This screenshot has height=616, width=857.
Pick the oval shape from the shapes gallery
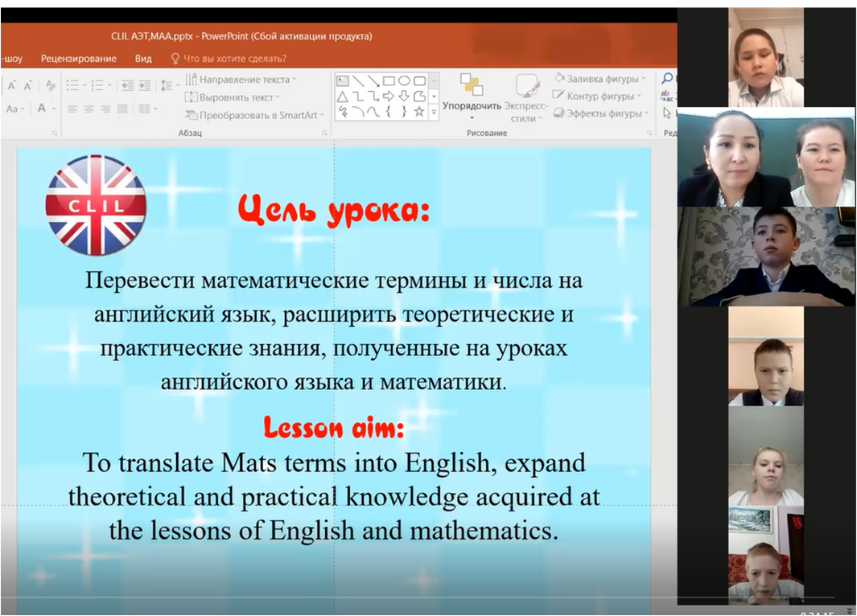coord(404,80)
